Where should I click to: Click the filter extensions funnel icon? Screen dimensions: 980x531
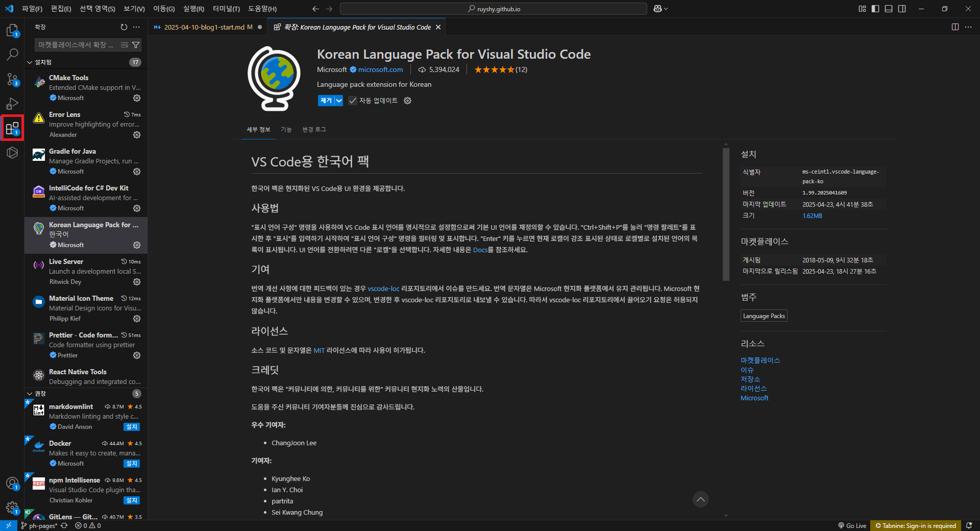(136, 45)
